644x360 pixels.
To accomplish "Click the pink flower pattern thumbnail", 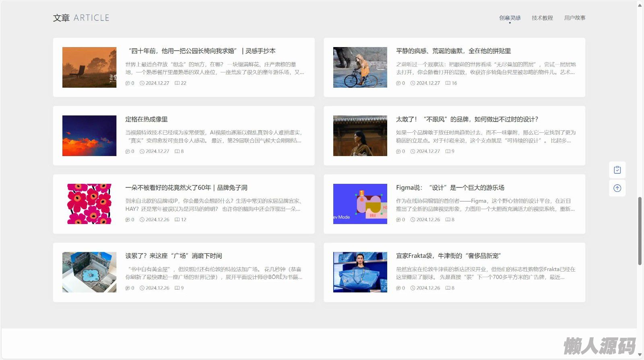I will pos(89,204).
